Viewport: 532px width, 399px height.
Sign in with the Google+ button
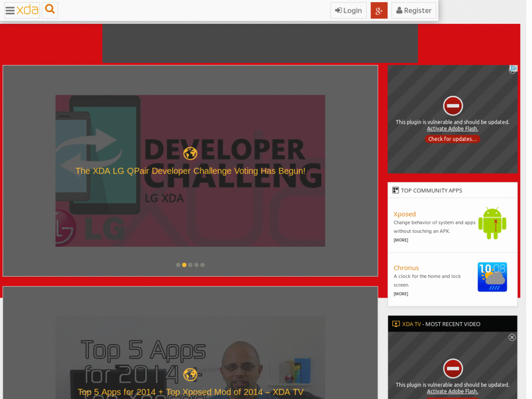379,10
